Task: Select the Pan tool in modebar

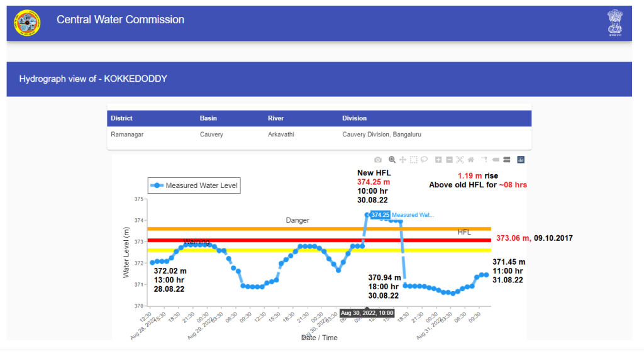Action: tap(402, 160)
